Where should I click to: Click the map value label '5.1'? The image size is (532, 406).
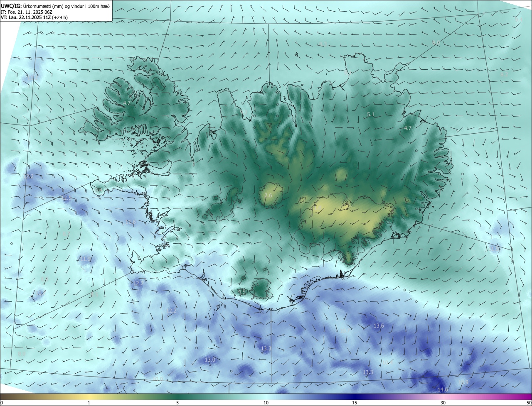click(371, 114)
